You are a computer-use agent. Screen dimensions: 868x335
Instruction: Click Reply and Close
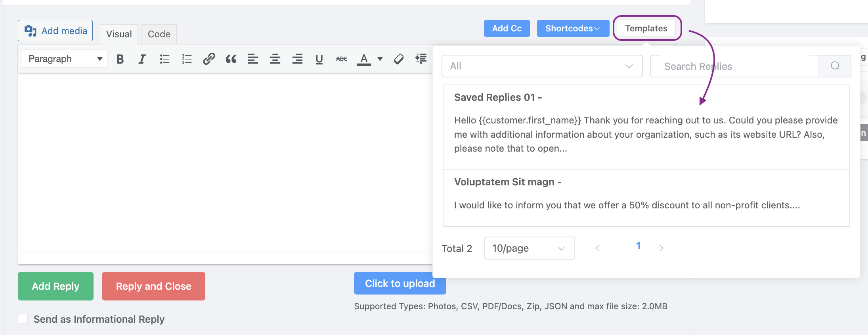coord(153,286)
